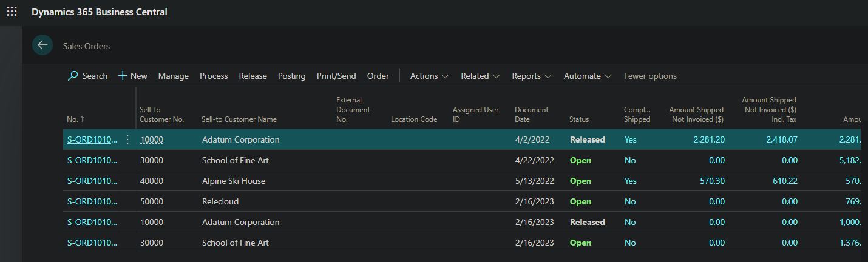Screen dimensions: 868x262
Task: Click amount 2,281.20
Action: coord(708,139)
